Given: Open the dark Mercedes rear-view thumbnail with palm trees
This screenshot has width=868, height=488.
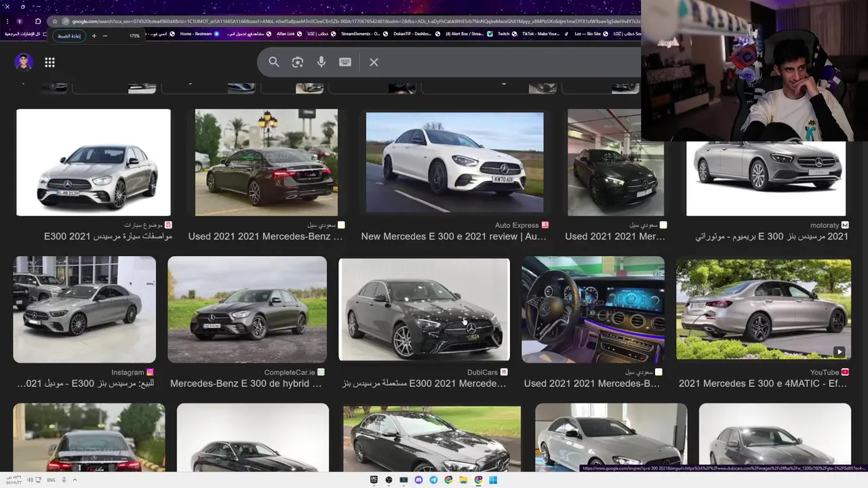Looking at the screenshot, I should coord(267,163).
